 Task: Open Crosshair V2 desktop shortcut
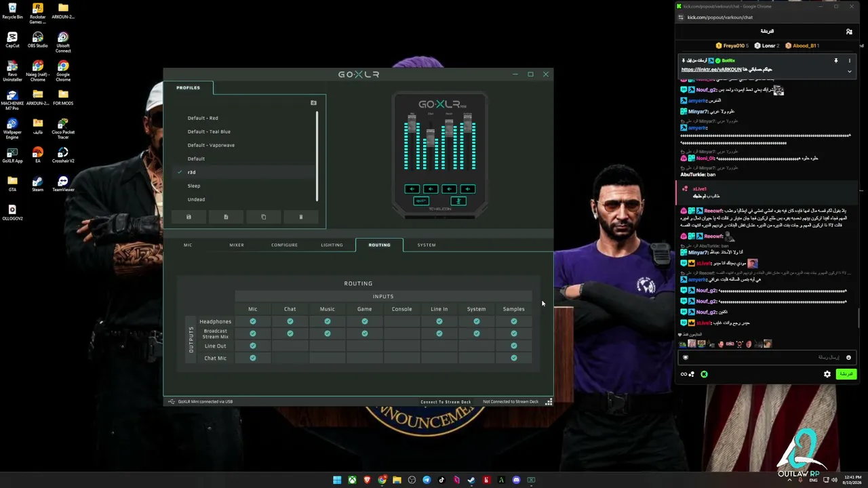click(x=63, y=155)
